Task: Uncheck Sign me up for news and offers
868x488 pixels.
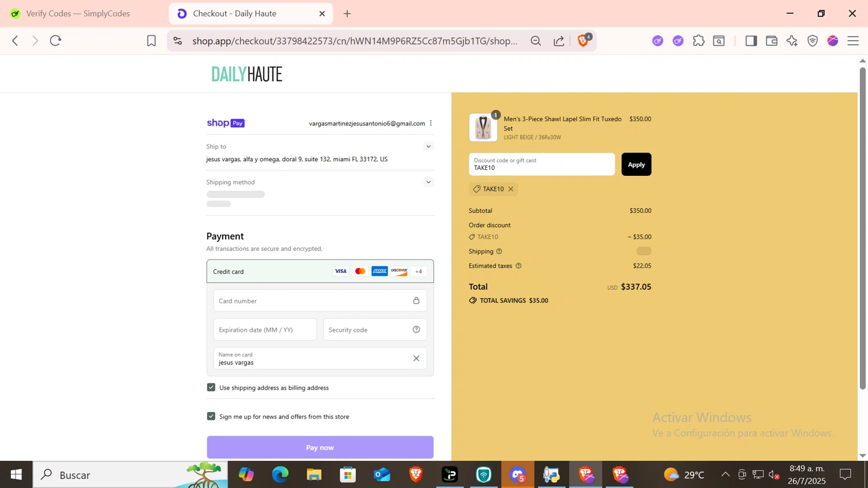Action: (211, 416)
